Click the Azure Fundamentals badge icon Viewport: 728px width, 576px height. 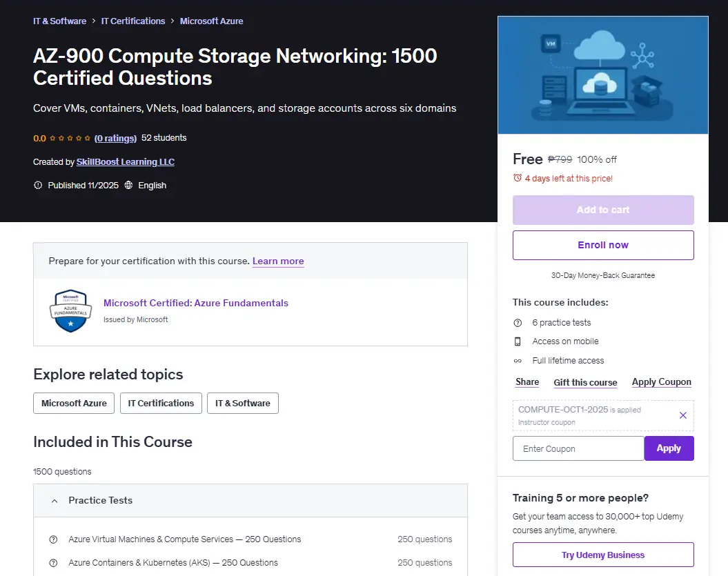(70, 311)
